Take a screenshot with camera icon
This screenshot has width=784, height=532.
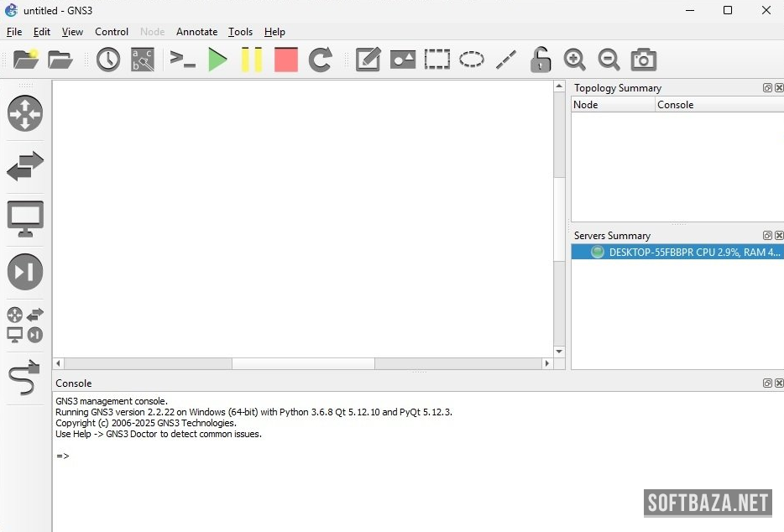pyautogui.click(x=644, y=60)
